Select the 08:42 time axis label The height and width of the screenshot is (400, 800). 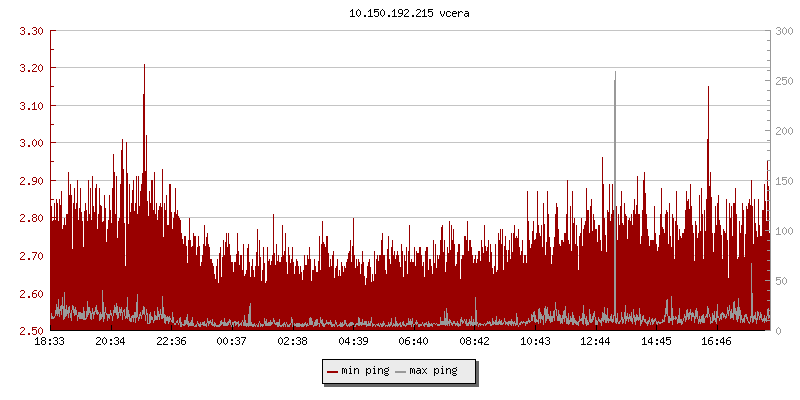(x=474, y=342)
